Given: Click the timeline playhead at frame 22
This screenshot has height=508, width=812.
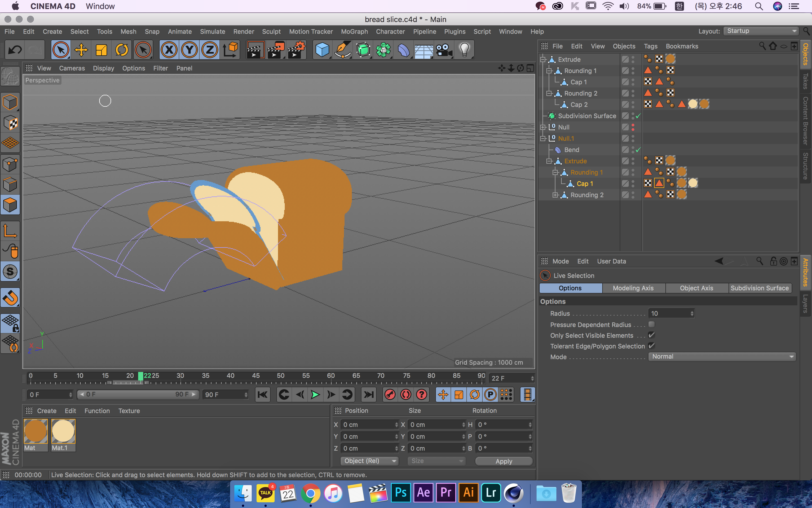Looking at the screenshot, I should point(141,376).
